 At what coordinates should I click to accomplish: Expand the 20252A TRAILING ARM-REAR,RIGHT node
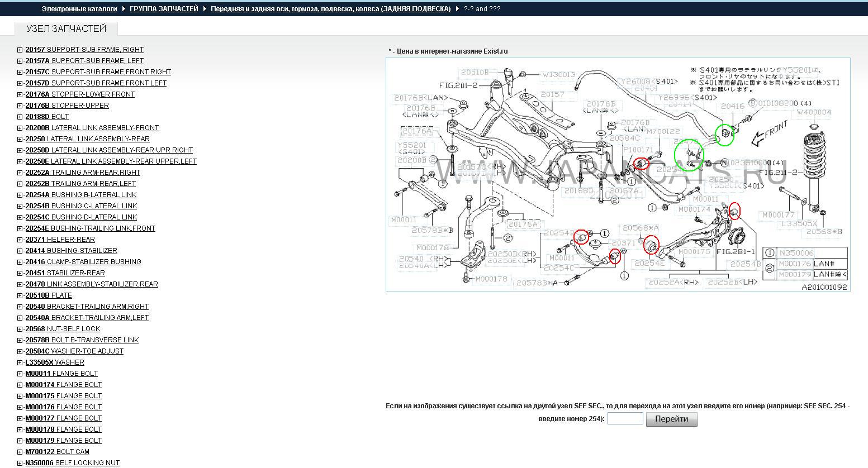[x=20, y=173]
